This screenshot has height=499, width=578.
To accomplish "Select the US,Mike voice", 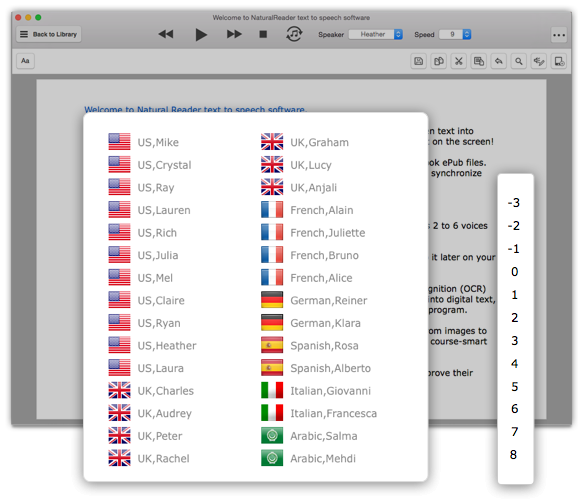I will pyautogui.click(x=144, y=142).
